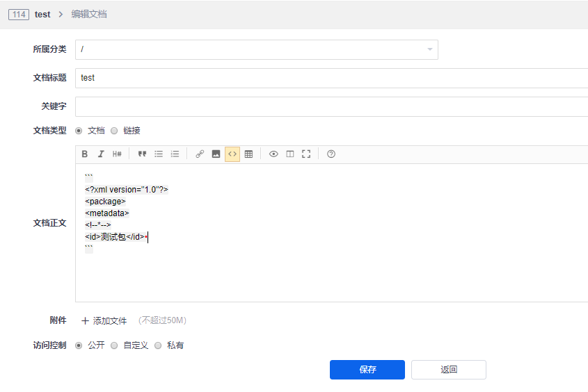Screen dimensions: 588x392
Task: Insert hyperlink via link icon
Action: click(x=200, y=154)
